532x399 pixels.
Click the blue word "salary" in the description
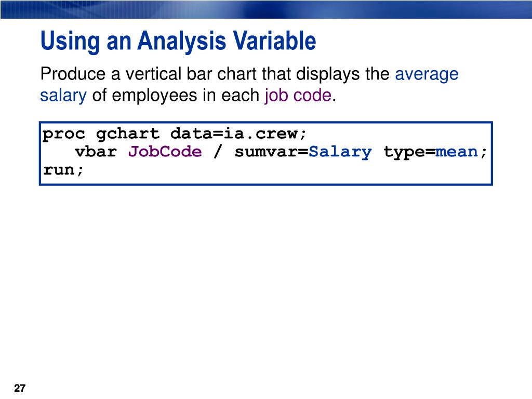(63, 96)
